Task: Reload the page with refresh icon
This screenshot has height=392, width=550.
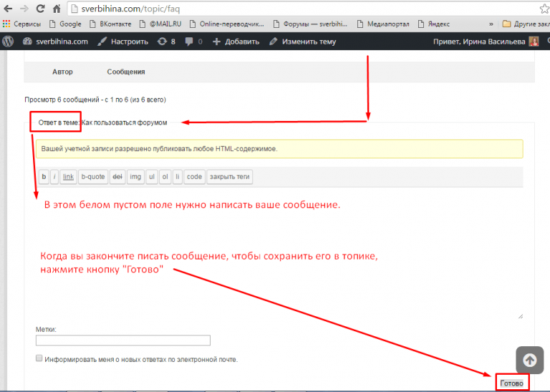Action: [x=40, y=9]
